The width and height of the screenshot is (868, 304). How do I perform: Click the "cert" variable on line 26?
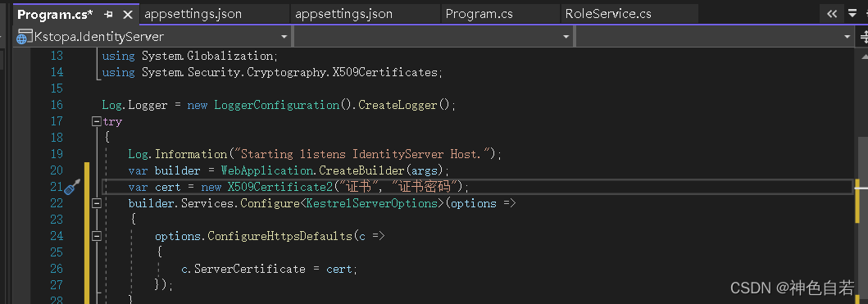click(x=339, y=269)
